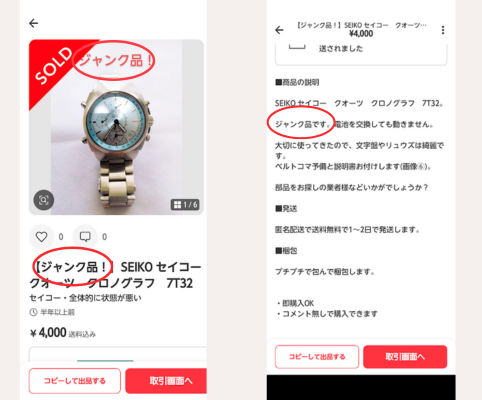The image size is (482, 400).
Task: Click the clock icon beside 半年以上前
Action: 33,312
